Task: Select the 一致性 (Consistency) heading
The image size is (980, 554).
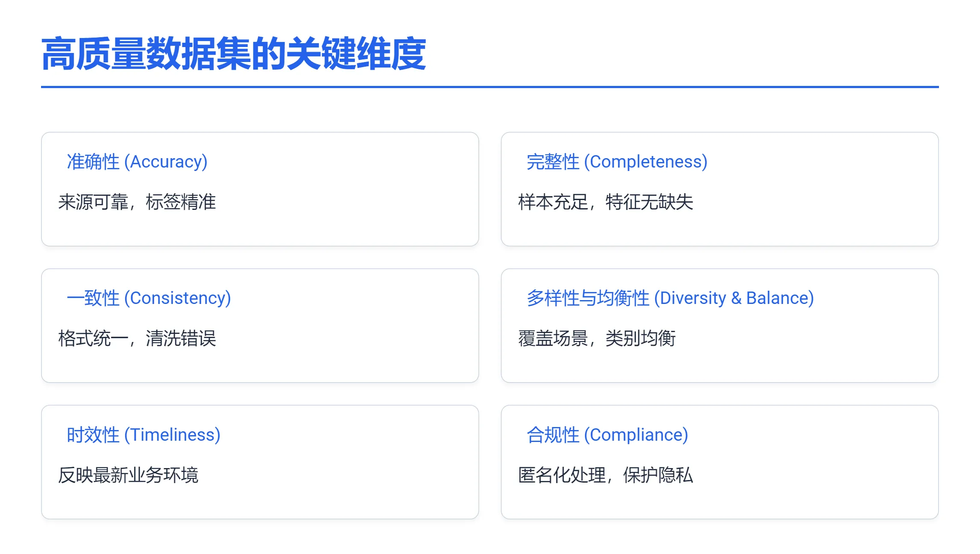Action: coord(149,298)
